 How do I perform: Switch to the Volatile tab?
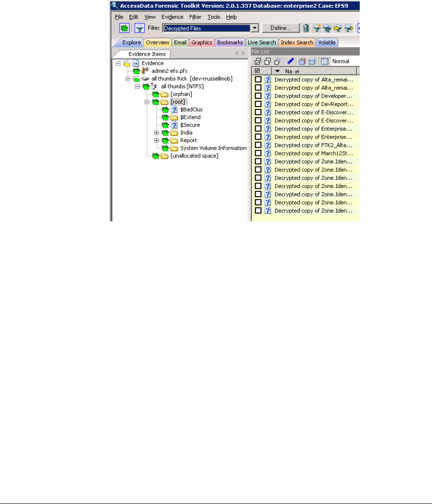tap(327, 42)
